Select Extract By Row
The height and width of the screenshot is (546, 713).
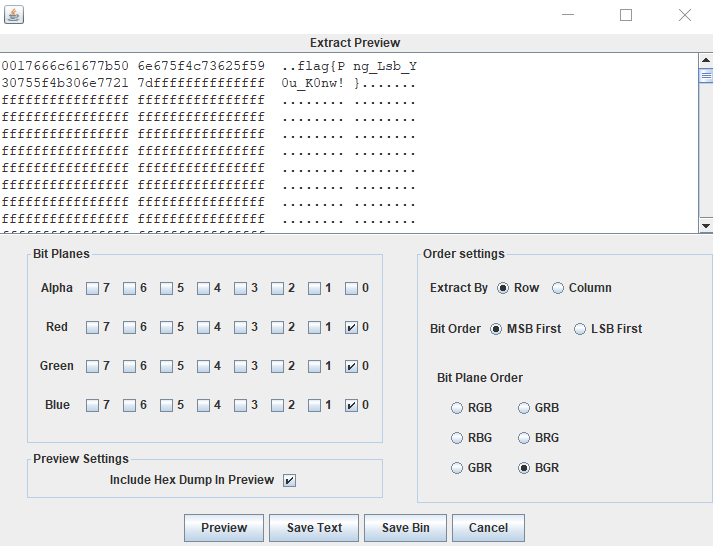click(x=503, y=288)
